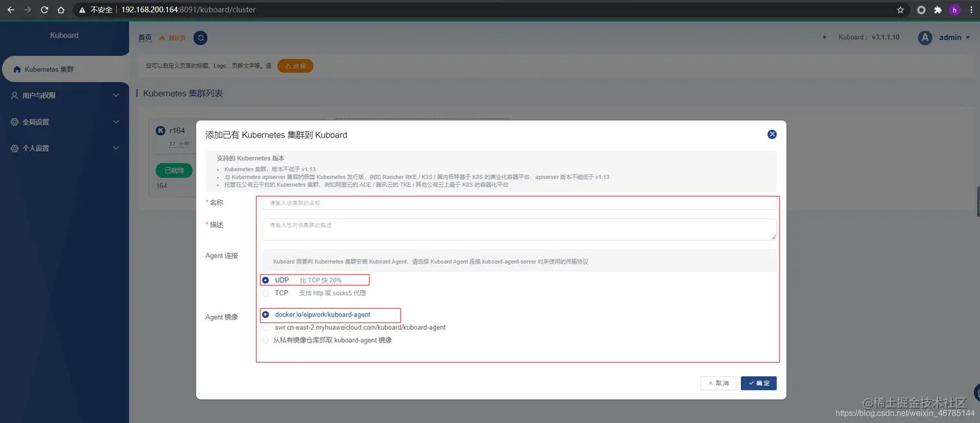This screenshot has width=980, height=423.
Task: Click the green 已就绪 status button
Action: click(174, 171)
